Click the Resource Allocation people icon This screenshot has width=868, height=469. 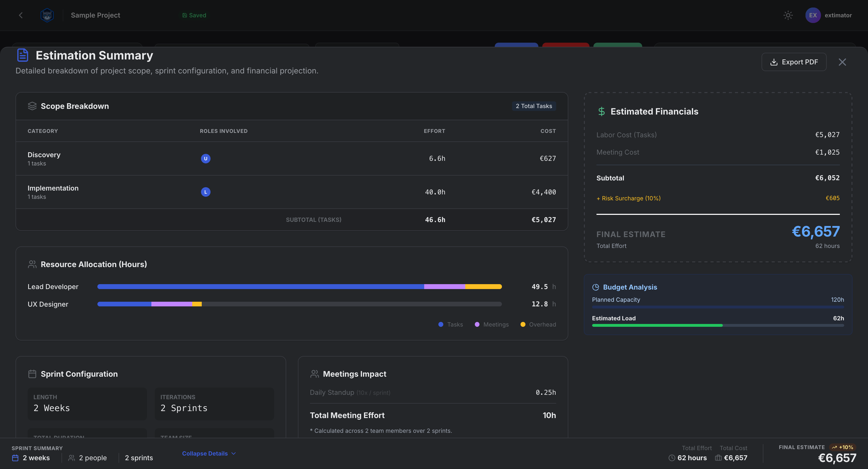point(32,264)
